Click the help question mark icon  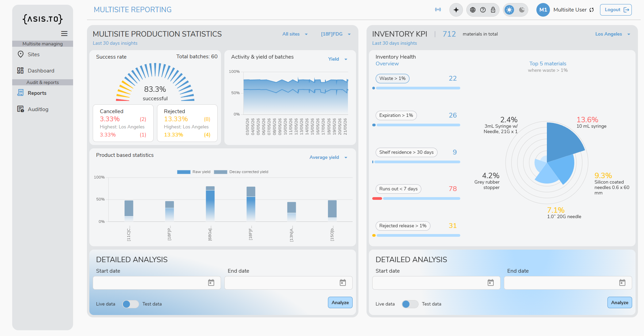483,10
